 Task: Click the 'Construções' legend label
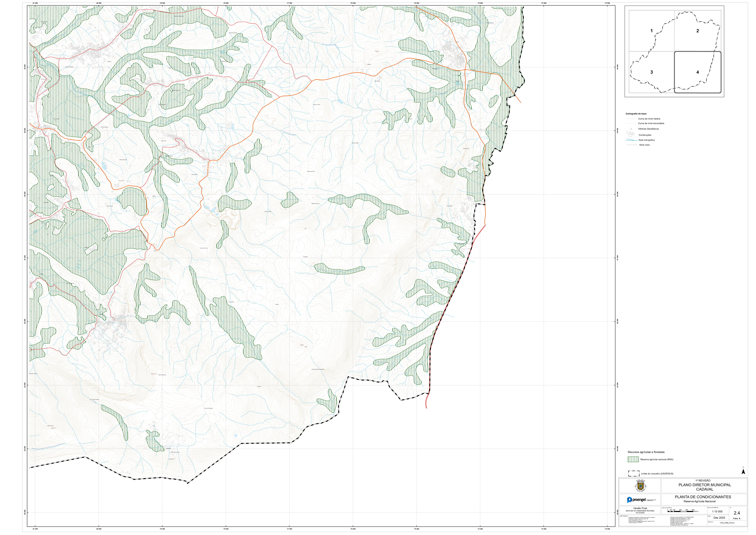coord(645,135)
